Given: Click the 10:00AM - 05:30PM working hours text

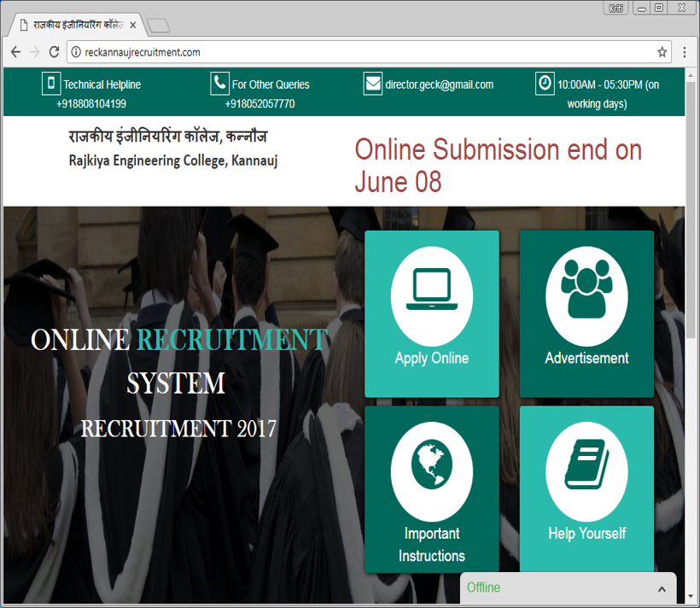Looking at the screenshot, I should tap(608, 94).
